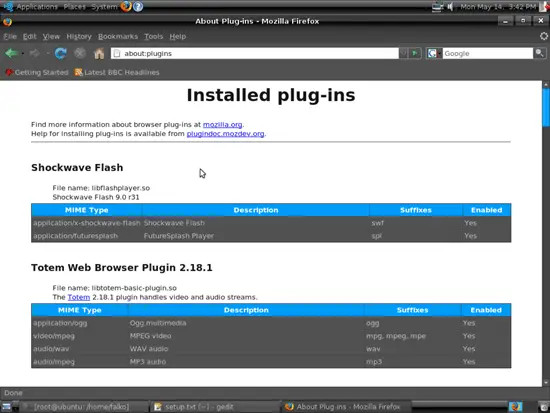Open the help icon in top panel
Viewport: 550px width, 413px height.
coord(138,6)
